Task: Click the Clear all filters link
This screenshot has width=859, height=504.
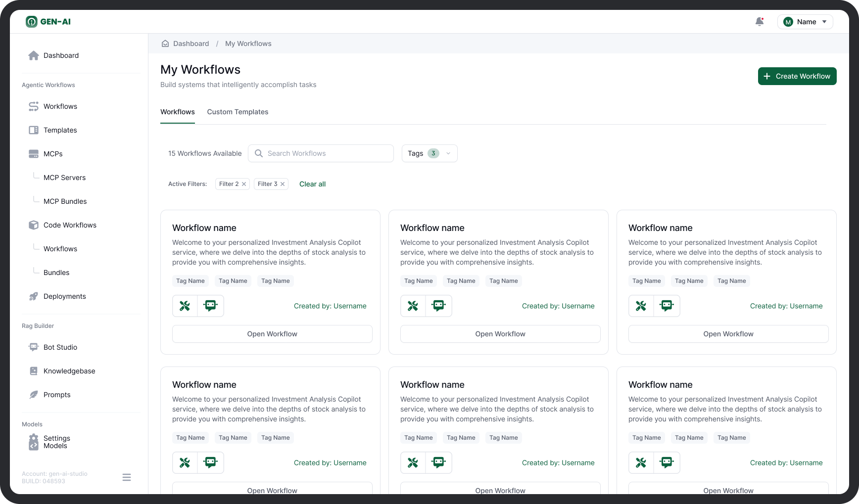Action: pyautogui.click(x=312, y=184)
